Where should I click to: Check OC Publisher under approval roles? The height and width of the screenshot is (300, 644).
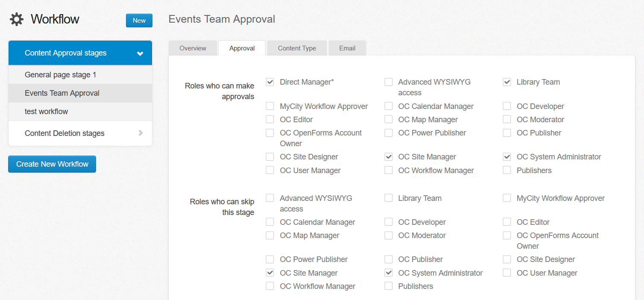506,132
